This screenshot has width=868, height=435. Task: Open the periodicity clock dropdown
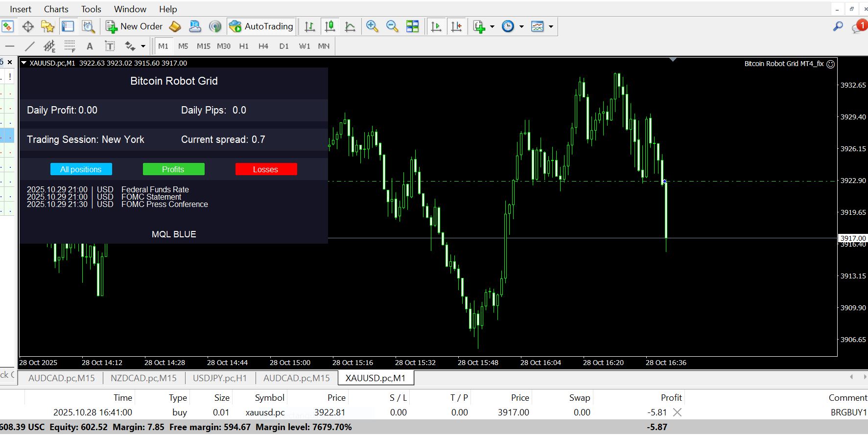click(521, 26)
